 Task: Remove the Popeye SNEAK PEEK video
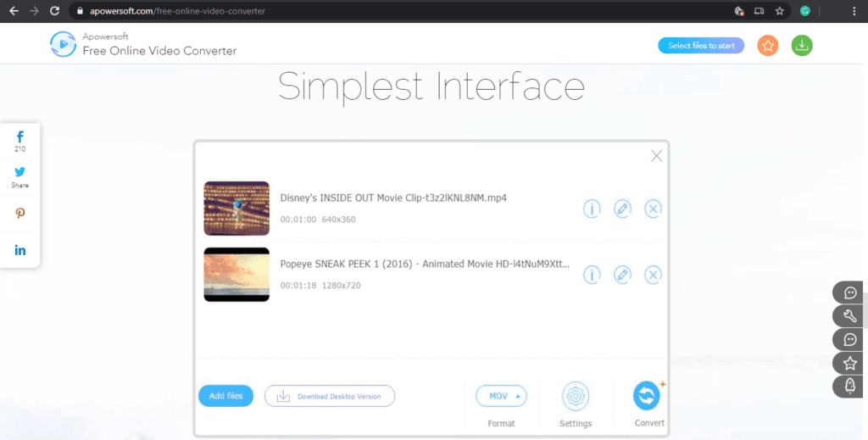click(654, 275)
